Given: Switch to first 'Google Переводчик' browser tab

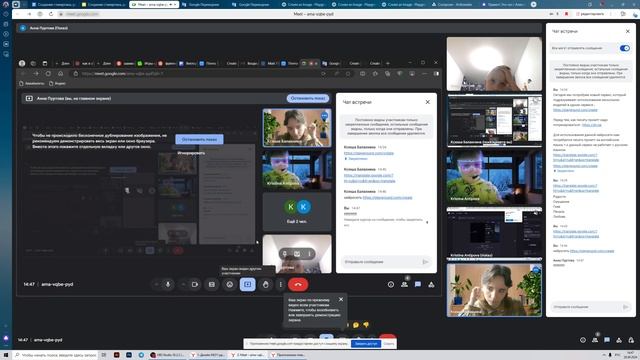Looking at the screenshot, I should tap(203, 4).
